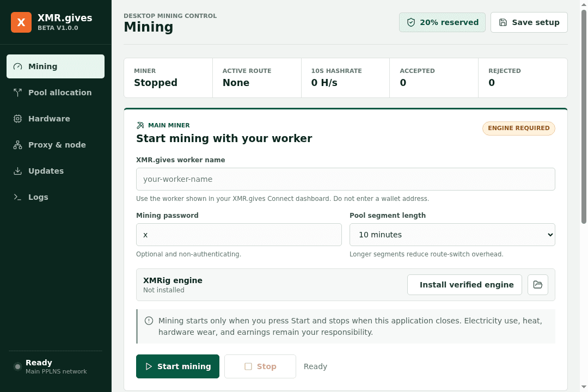
Task: Click the Start mining label
Action: coord(184,366)
